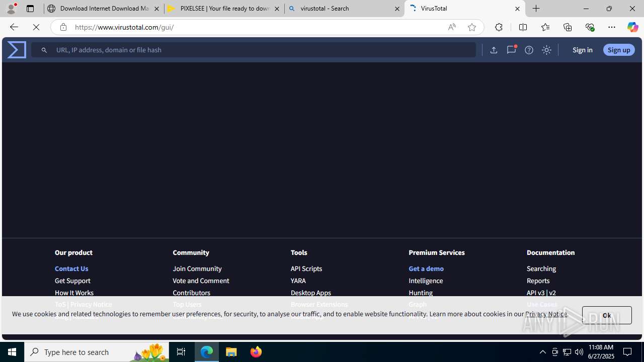The image size is (644, 362).
Task: Open the Desktop Apps link
Action: pos(311,293)
